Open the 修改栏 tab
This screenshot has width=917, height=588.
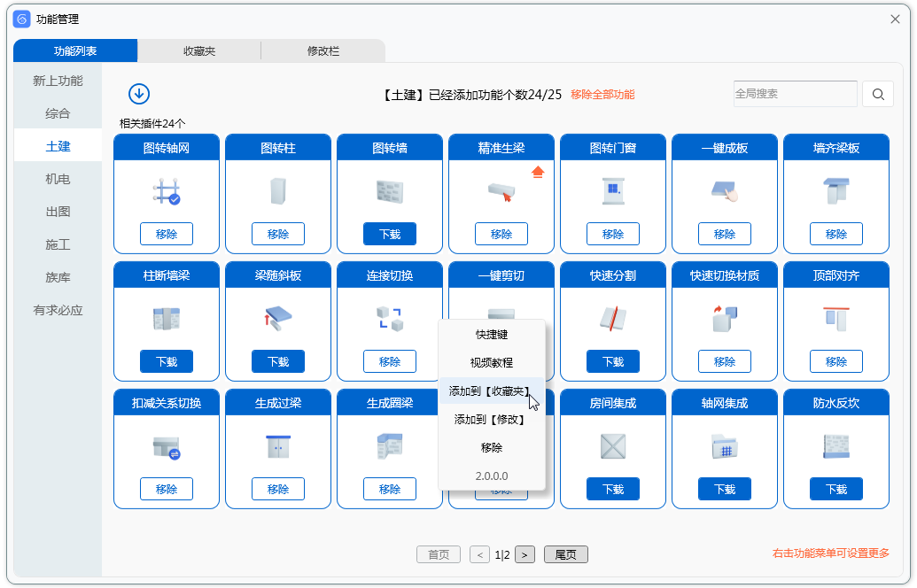click(x=323, y=51)
